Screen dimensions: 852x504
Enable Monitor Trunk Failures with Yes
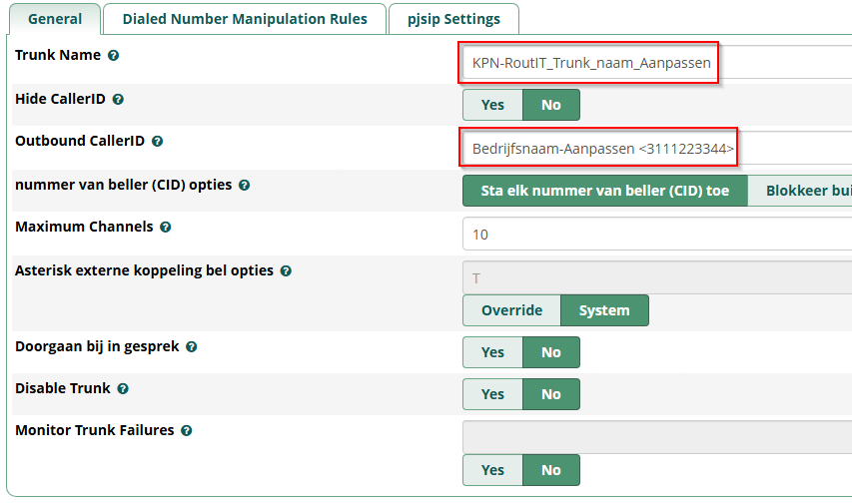click(x=492, y=470)
